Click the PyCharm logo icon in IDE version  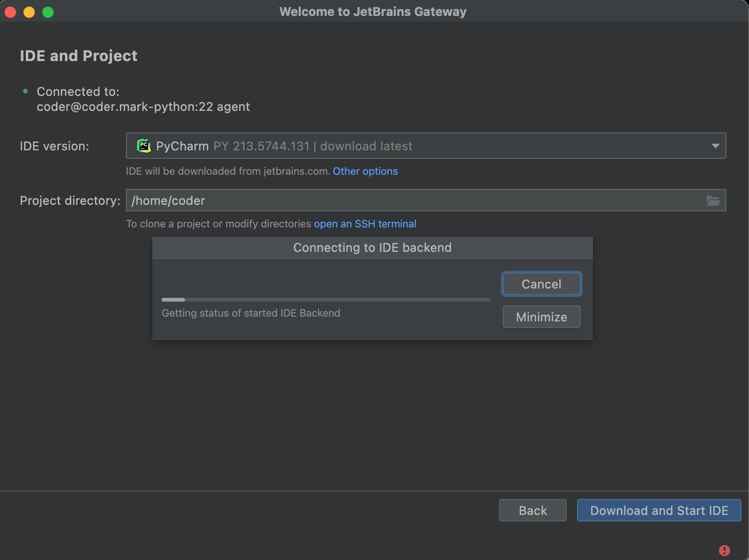pos(143,146)
